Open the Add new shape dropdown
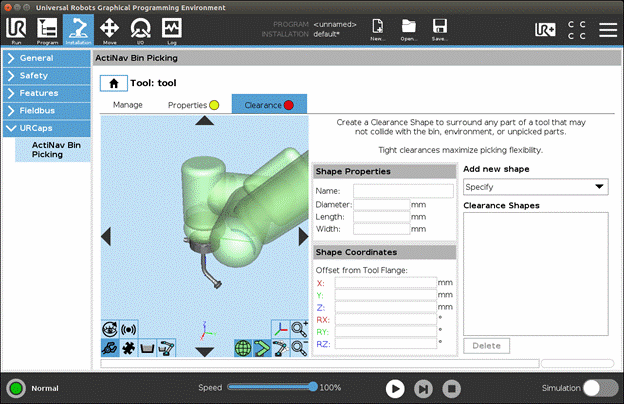Screen dimensions: 624x404 pyautogui.click(x=536, y=187)
